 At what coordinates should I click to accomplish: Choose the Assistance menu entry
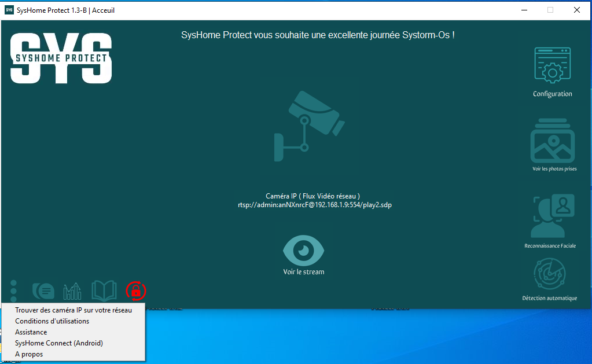[73, 332]
